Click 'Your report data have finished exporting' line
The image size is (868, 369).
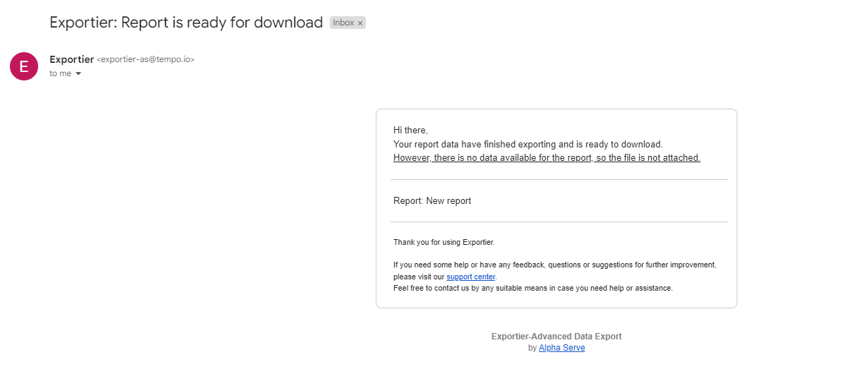tap(528, 145)
